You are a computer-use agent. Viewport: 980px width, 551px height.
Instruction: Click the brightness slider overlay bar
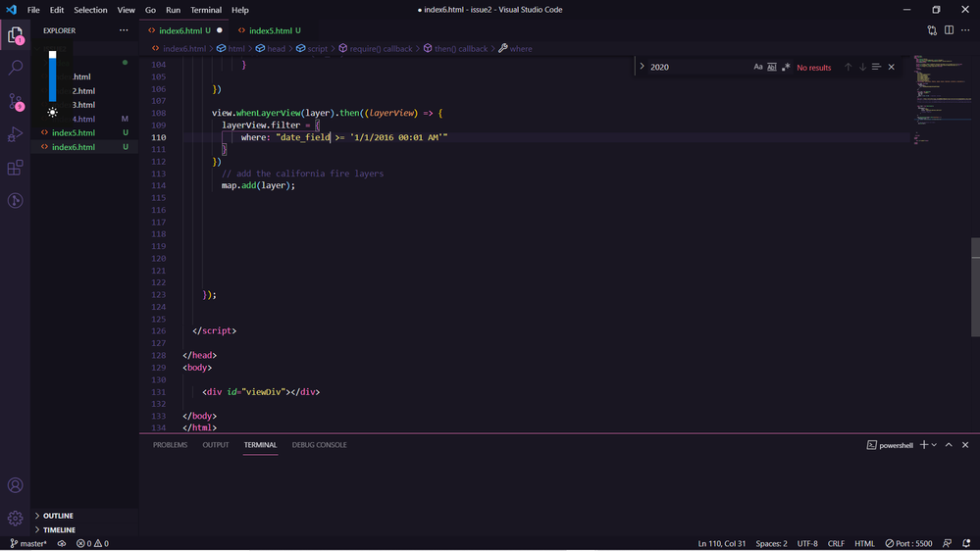(x=53, y=76)
